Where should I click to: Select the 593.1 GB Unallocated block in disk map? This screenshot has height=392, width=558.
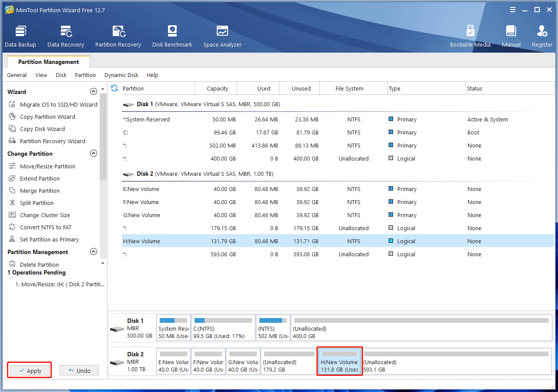(457, 361)
